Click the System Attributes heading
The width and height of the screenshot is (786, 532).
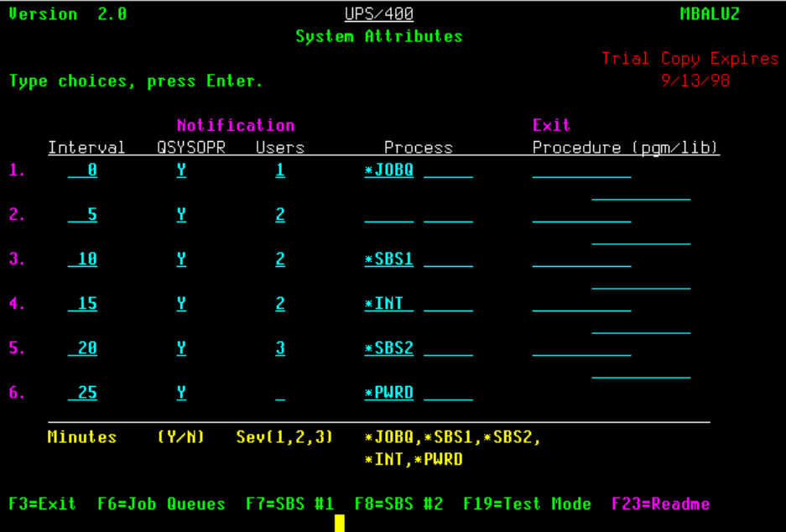pos(379,36)
